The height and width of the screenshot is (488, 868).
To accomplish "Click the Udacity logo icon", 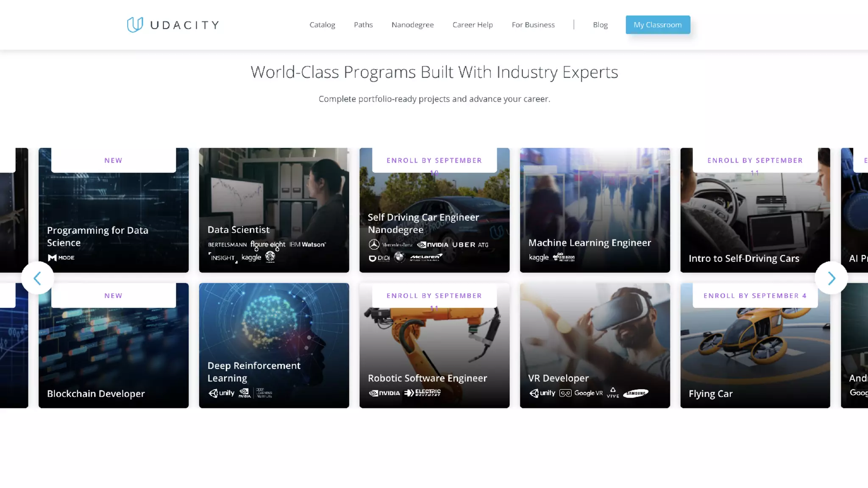I will (135, 25).
